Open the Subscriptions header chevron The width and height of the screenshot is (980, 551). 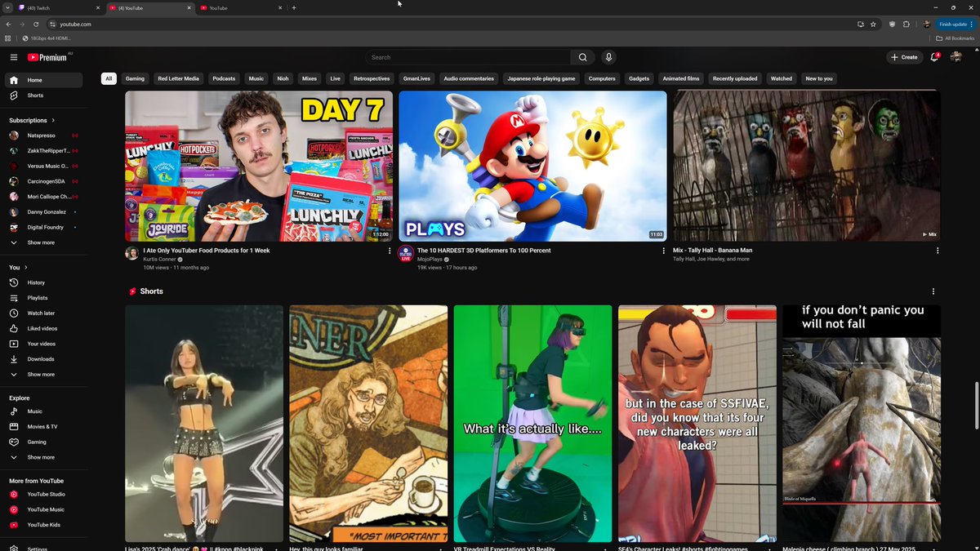[x=54, y=120]
